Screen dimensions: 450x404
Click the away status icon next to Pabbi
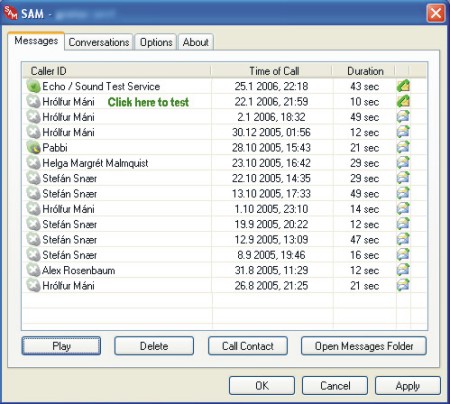click(33, 148)
